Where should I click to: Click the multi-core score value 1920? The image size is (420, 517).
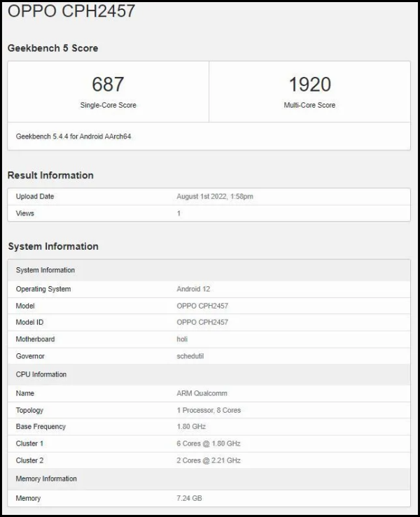pos(310,84)
